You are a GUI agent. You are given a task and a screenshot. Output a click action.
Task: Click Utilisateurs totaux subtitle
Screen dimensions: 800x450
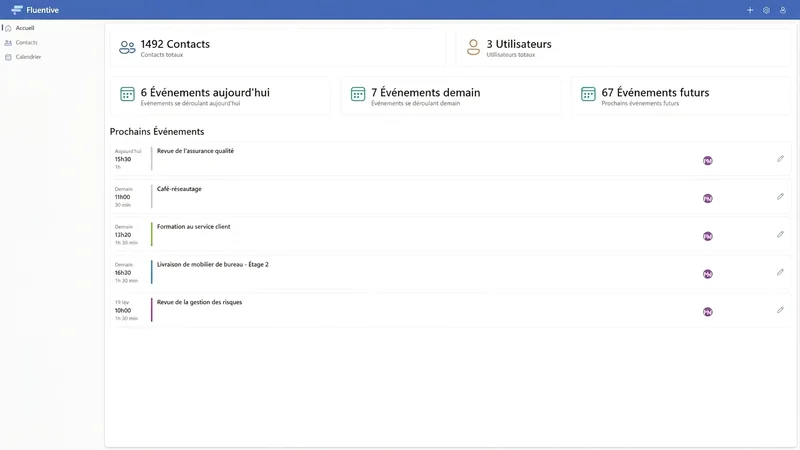coord(511,55)
